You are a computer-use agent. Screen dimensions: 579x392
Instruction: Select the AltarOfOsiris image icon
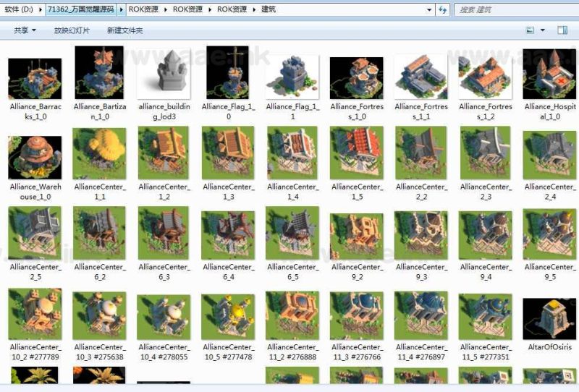(x=549, y=318)
